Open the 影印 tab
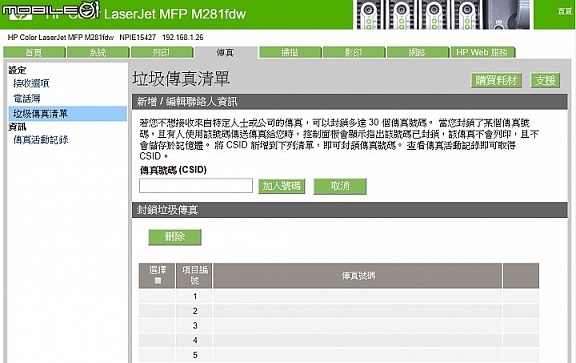The width and height of the screenshot is (576, 363). click(354, 52)
